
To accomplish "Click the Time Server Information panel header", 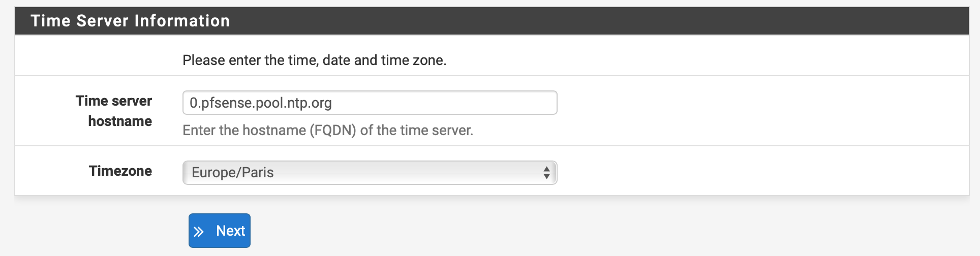I will (x=492, y=21).
